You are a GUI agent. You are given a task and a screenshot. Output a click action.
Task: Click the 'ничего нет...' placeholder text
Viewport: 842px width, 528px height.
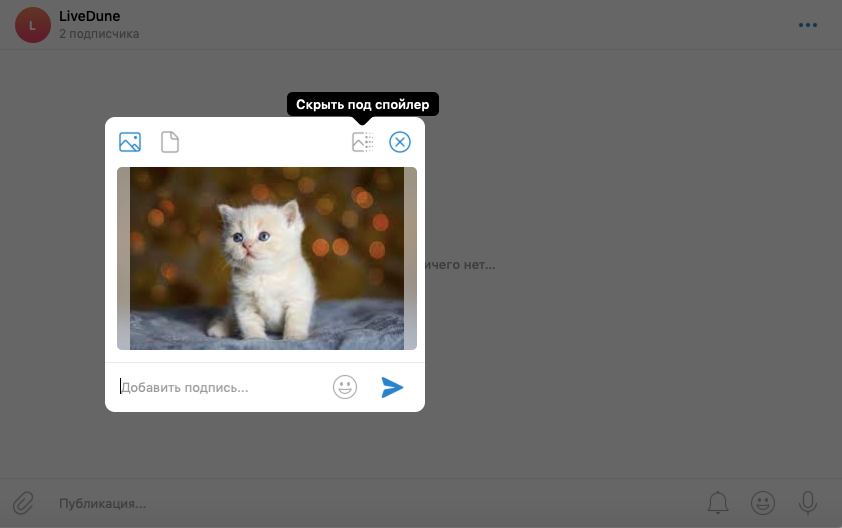click(x=460, y=265)
